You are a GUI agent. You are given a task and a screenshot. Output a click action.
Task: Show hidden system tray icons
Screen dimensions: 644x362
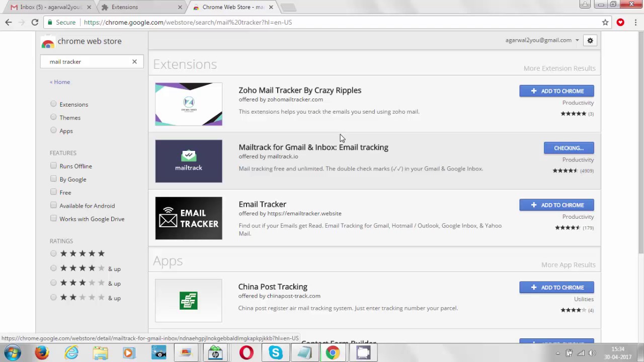click(x=557, y=353)
